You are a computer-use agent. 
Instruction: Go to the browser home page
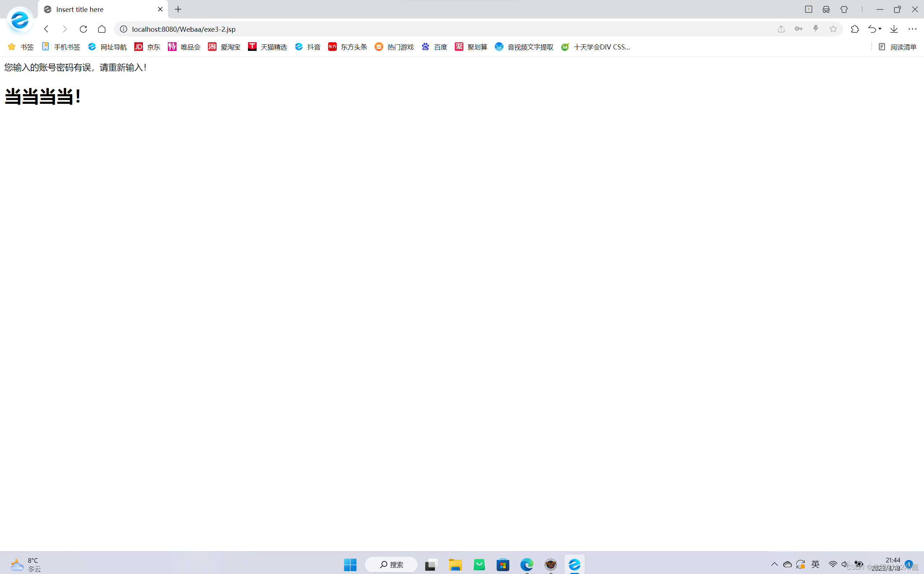coord(102,29)
